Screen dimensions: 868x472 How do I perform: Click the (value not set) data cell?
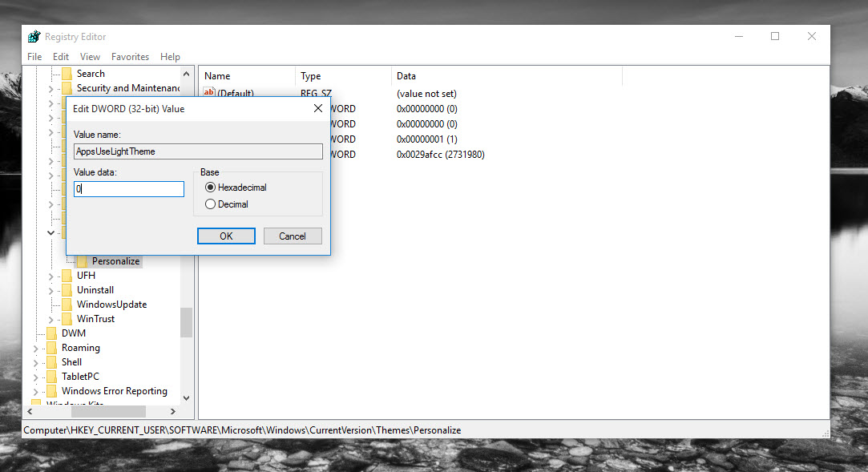coord(426,94)
